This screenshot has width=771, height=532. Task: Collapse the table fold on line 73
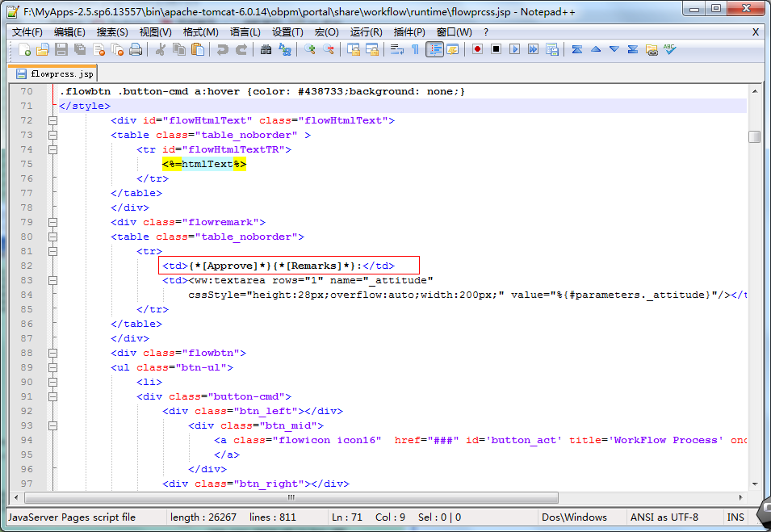52,135
